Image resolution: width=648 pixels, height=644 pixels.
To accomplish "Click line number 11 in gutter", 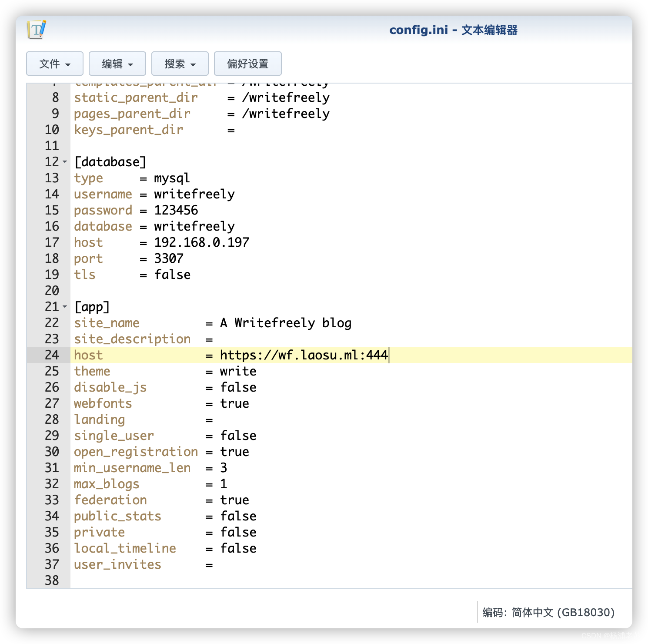I will coord(52,146).
